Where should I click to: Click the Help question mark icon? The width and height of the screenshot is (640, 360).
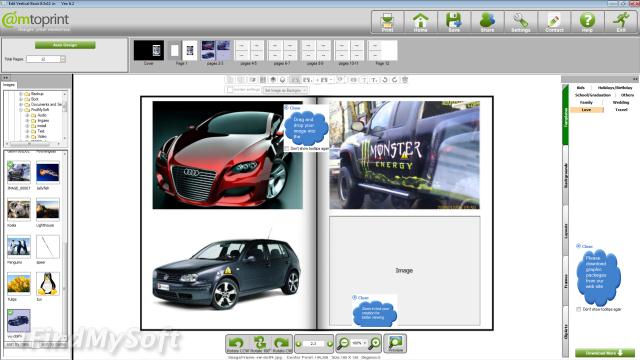(x=587, y=22)
